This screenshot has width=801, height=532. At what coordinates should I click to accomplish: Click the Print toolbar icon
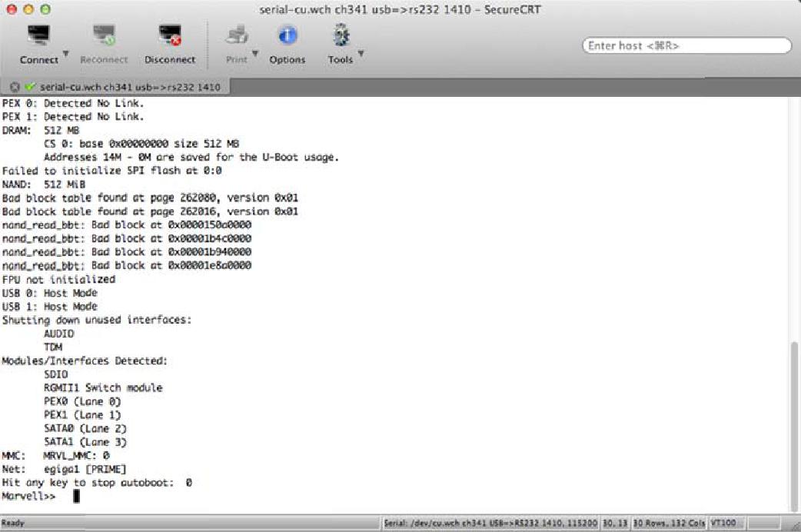tap(237, 36)
